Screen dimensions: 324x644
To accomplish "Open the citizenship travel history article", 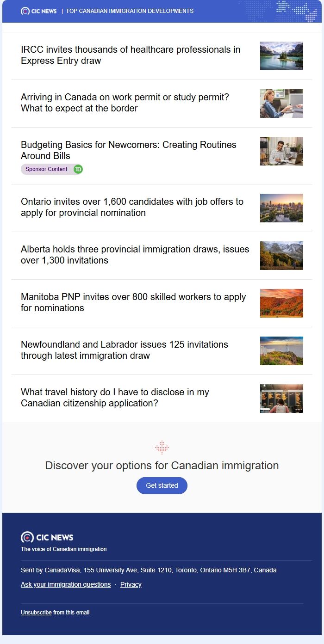I will click(x=115, y=398).
